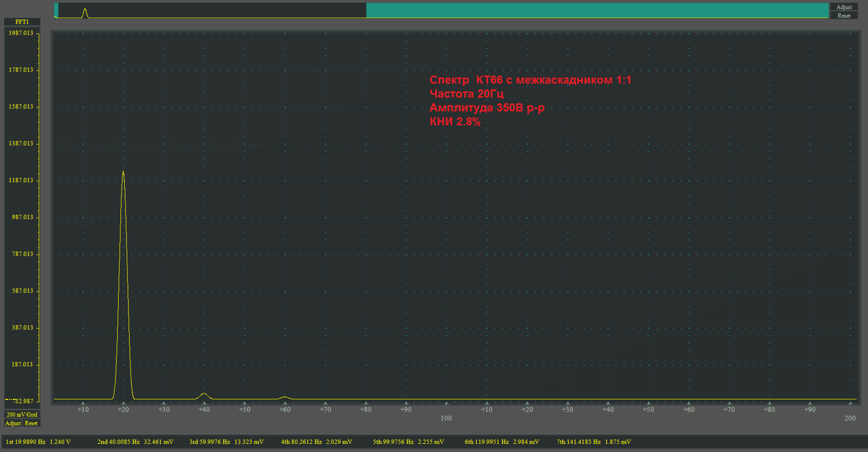
Task: Click the 2nd 40.0085 Hz 32.461 mV readout
Action: 135,442
